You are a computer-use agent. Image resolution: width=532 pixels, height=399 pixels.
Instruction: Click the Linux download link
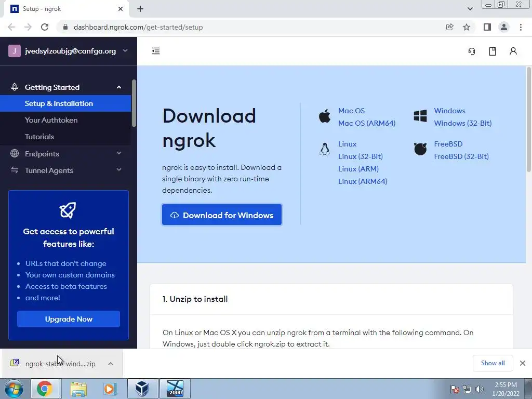[347, 144]
